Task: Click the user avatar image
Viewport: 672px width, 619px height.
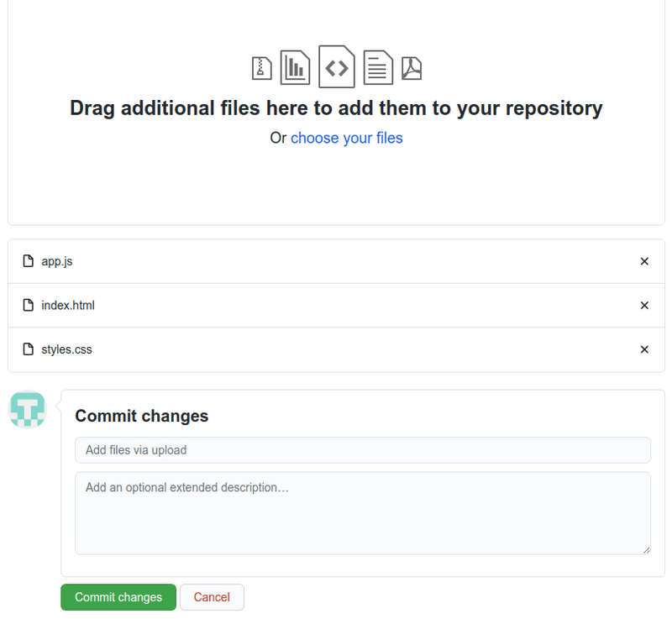Action: pos(27,409)
